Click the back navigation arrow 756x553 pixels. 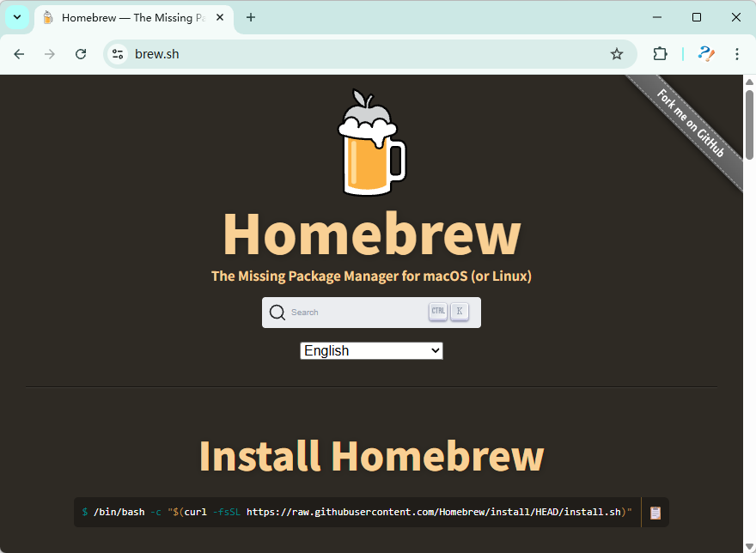[19, 53]
